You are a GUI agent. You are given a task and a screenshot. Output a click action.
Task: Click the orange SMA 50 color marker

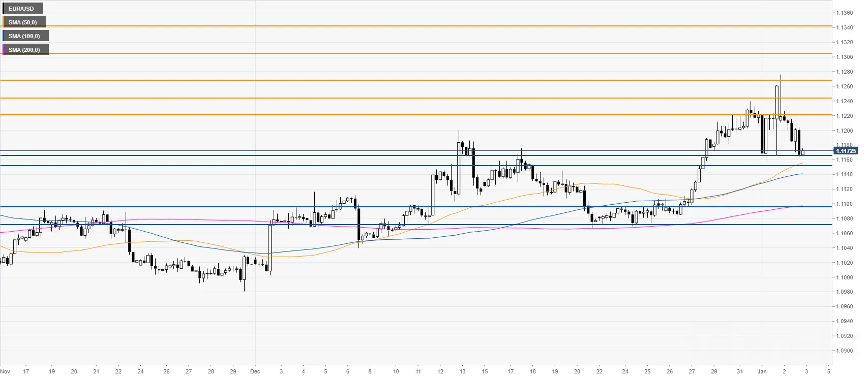point(3,22)
